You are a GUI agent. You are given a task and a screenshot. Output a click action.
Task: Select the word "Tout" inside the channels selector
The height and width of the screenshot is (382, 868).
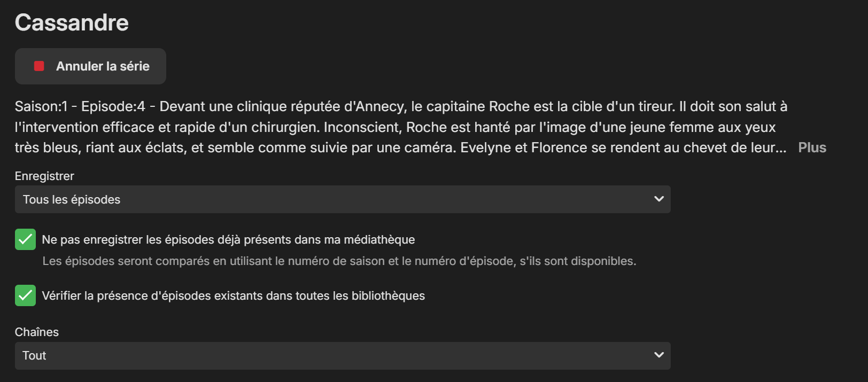34,356
